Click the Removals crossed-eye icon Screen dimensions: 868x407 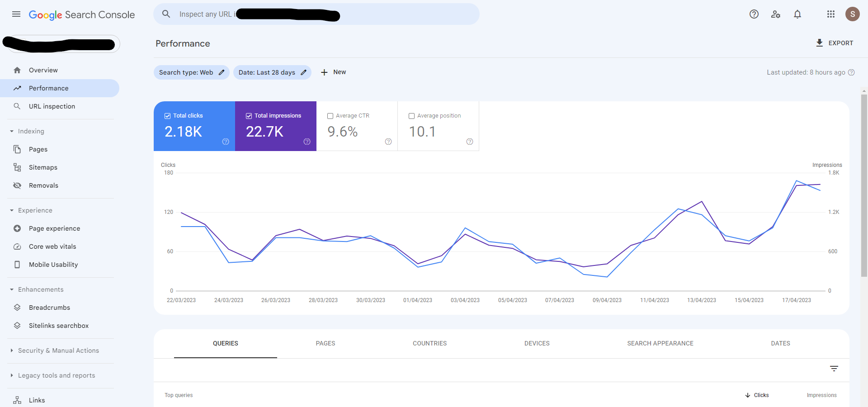click(x=17, y=185)
